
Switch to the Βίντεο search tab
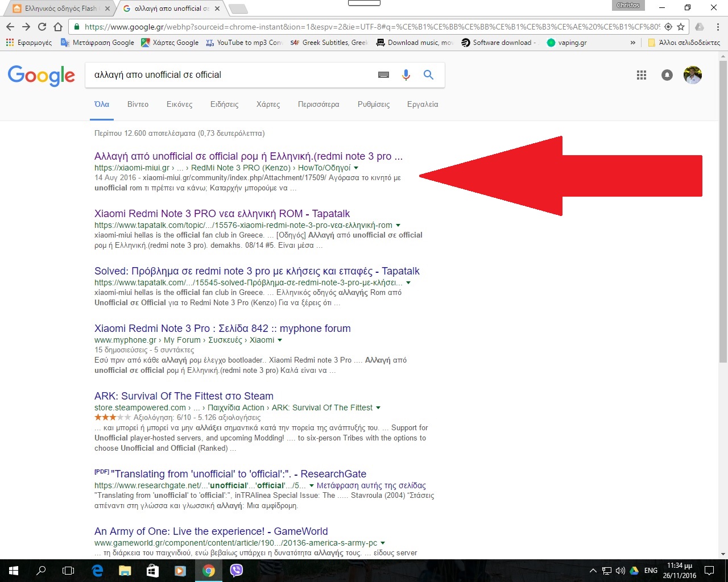(x=138, y=105)
